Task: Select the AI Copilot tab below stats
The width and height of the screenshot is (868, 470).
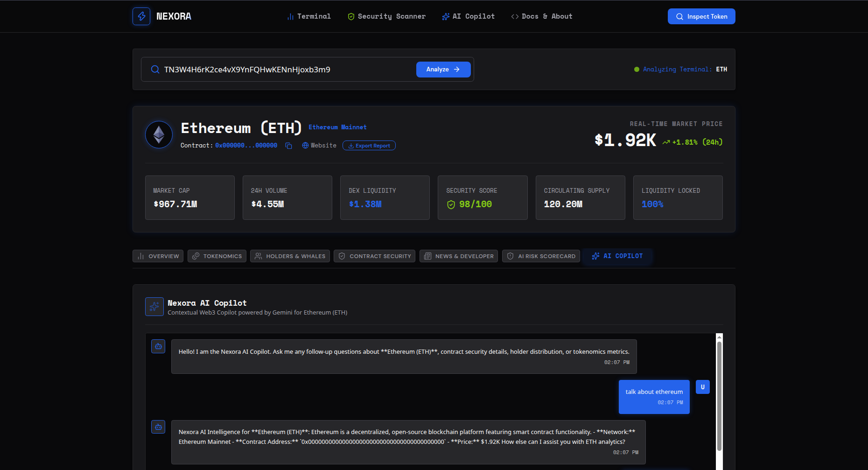Action: coord(617,256)
